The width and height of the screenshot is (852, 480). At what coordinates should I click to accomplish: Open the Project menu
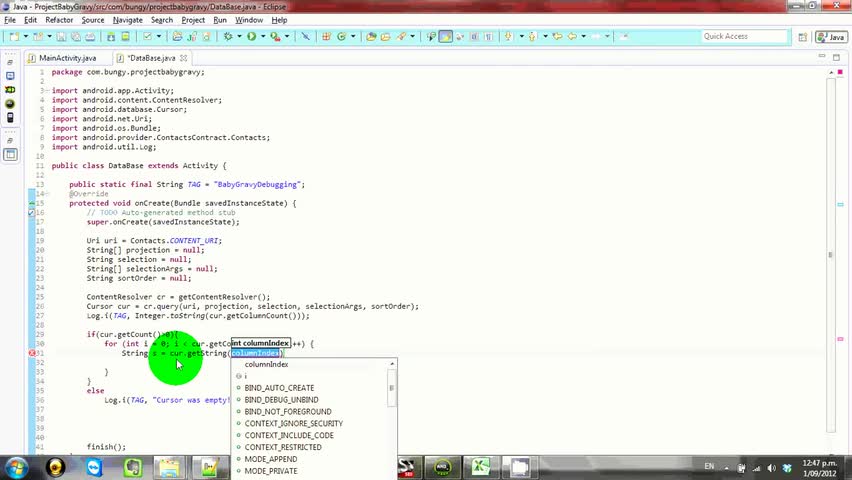pos(193,20)
